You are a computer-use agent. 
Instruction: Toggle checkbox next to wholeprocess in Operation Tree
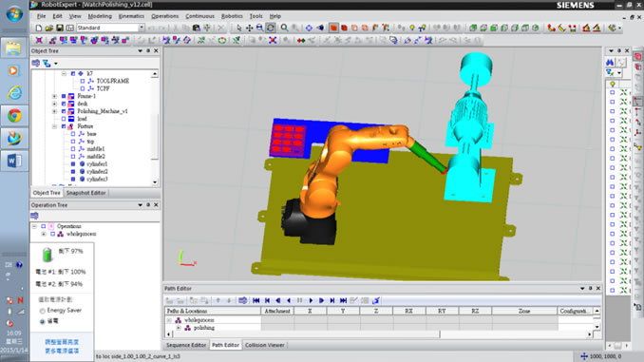(52, 234)
